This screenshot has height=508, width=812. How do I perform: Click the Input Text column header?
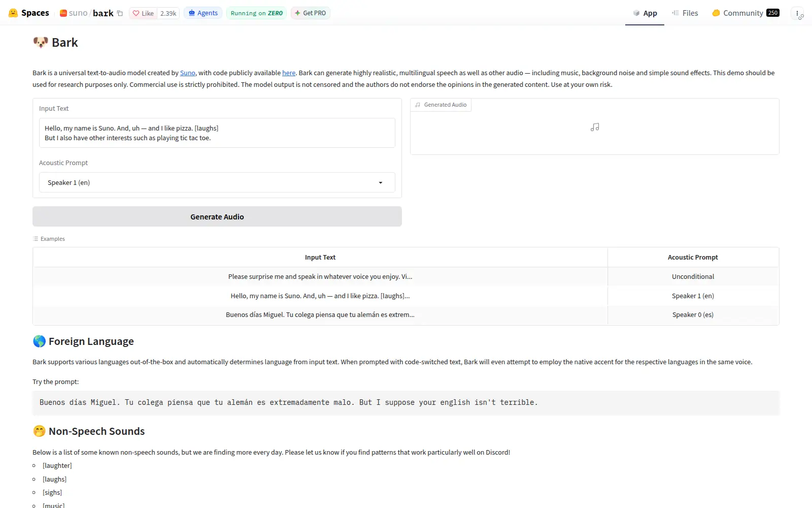(x=320, y=258)
